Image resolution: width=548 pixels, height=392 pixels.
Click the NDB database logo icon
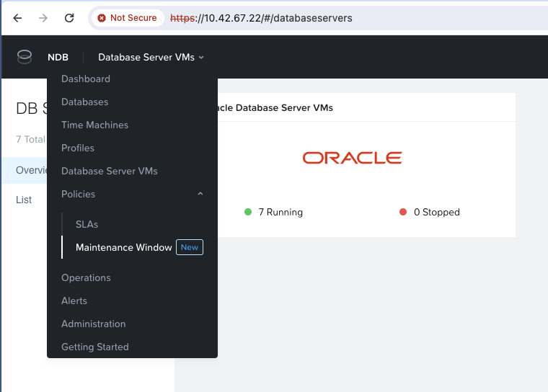(x=25, y=57)
